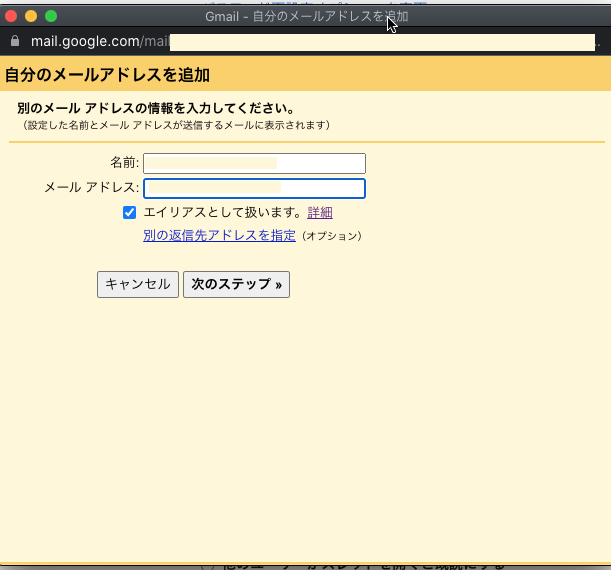
Task: Close the window with the red button
Action: pyautogui.click(x=11, y=16)
